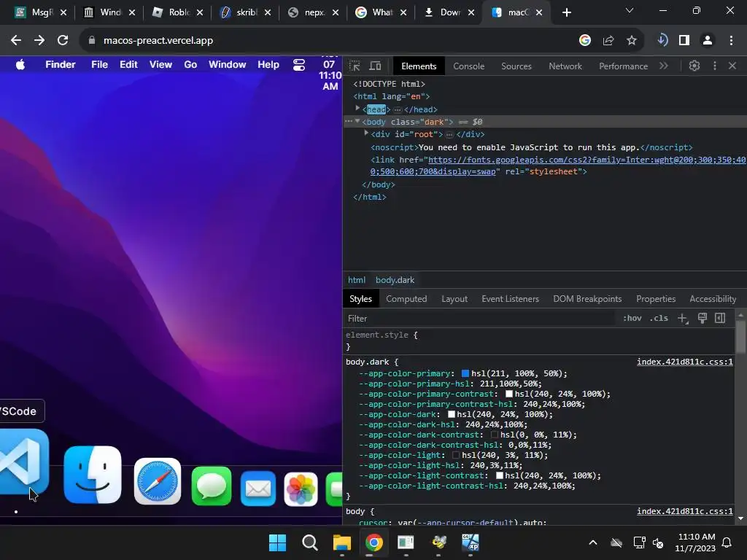This screenshot has height=560, width=747.
Task: Open index.421d811c.css:1 link for body rule
Action: click(x=684, y=511)
